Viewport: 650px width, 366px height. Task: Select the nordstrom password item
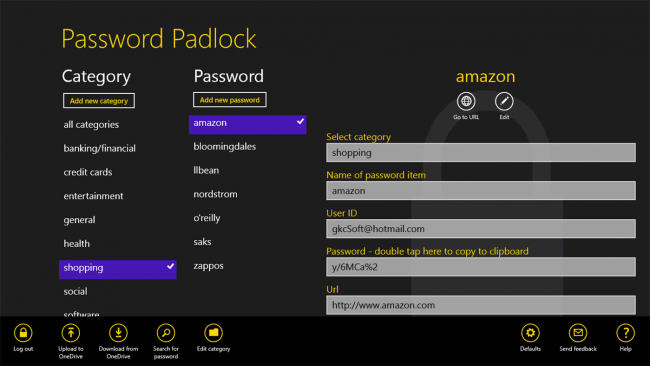(216, 194)
